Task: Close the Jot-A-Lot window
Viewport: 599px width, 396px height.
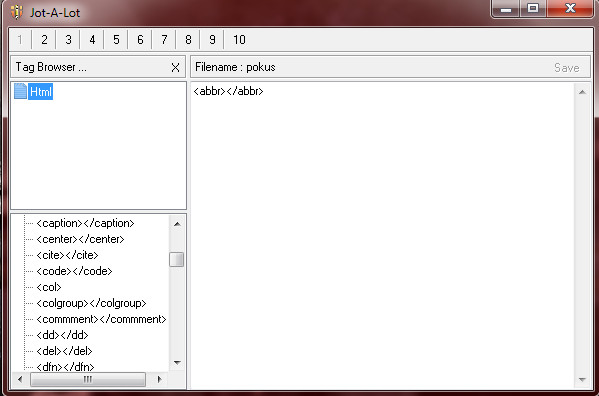Action: pyautogui.click(x=570, y=8)
